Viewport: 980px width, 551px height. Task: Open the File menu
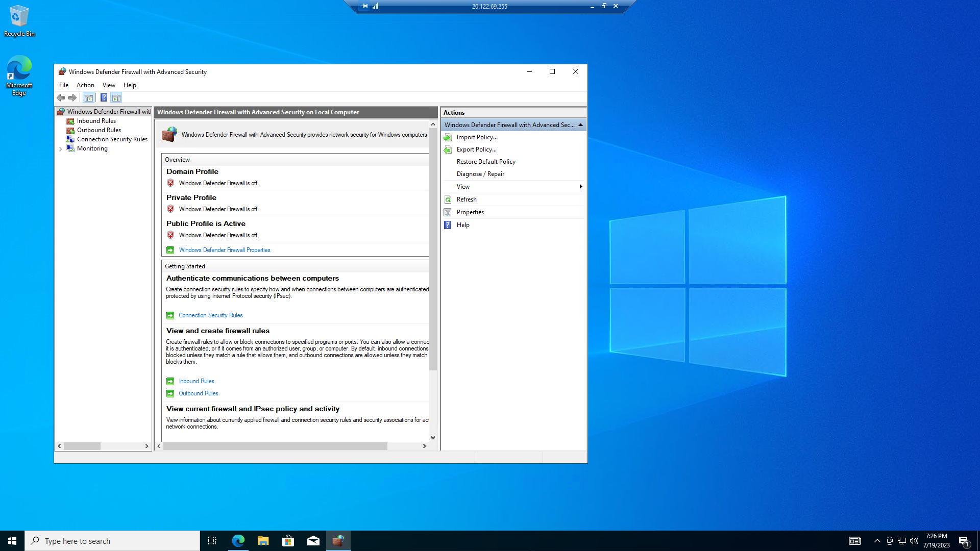(x=64, y=85)
